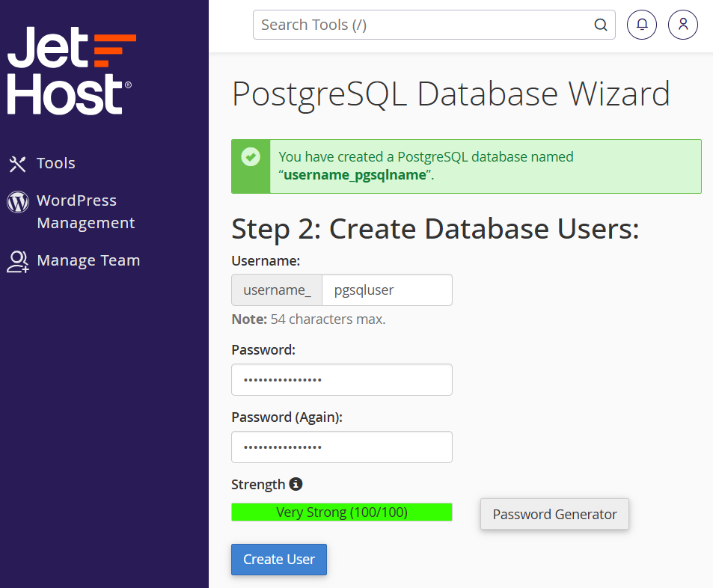Click the Password (Again) field
Viewport: 713px width, 588px height.
coord(341,447)
